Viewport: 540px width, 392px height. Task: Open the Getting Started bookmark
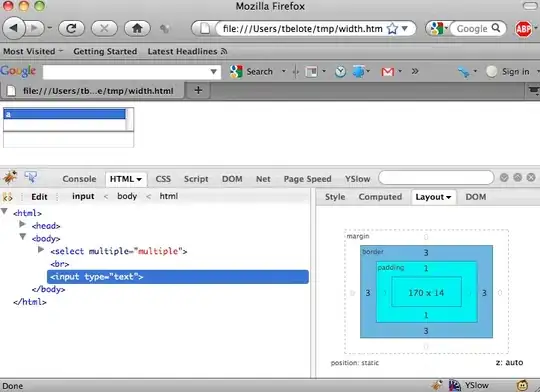click(x=105, y=51)
